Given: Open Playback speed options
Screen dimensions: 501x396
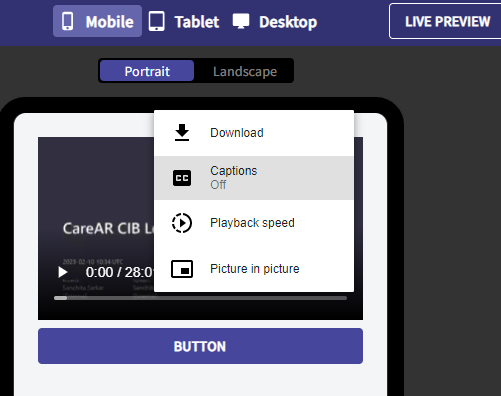Looking at the screenshot, I should coord(254,223).
